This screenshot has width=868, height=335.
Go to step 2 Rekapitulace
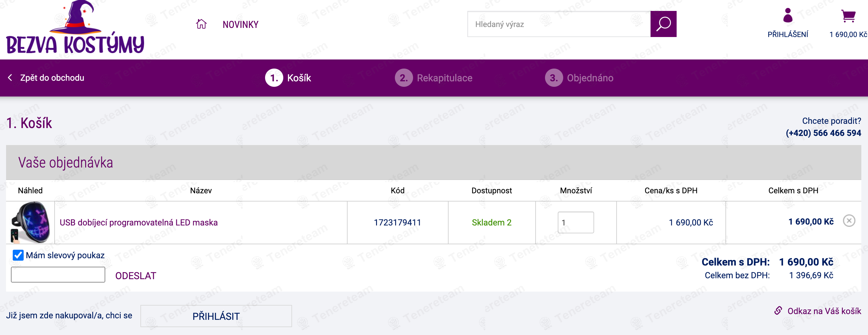[x=434, y=78]
